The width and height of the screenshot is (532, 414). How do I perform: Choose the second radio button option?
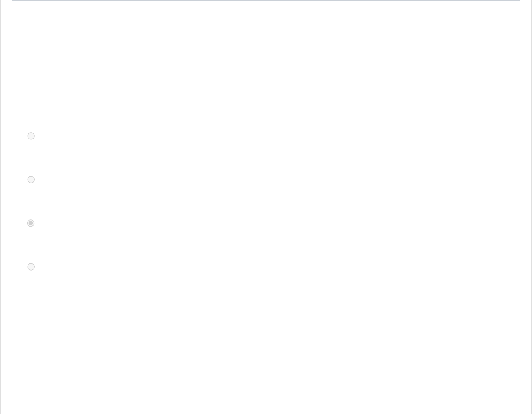pos(31,180)
